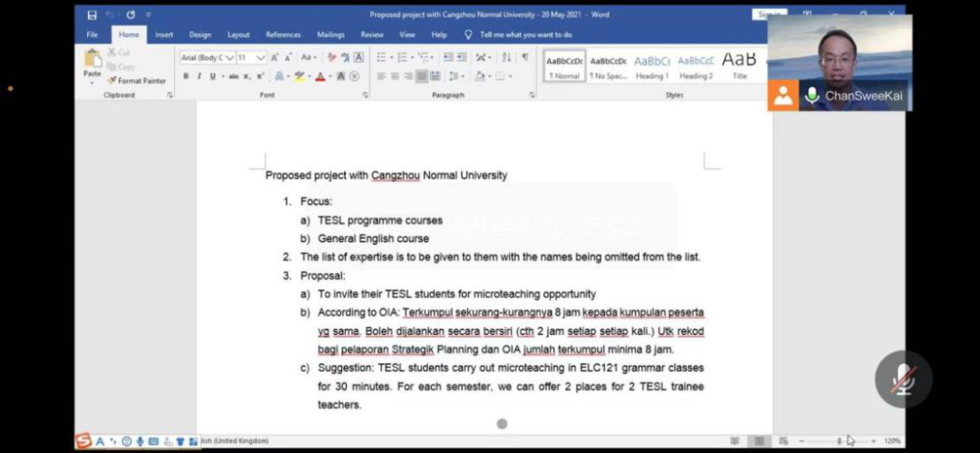
Task: Click the muted microphone button
Action: [903, 379]
